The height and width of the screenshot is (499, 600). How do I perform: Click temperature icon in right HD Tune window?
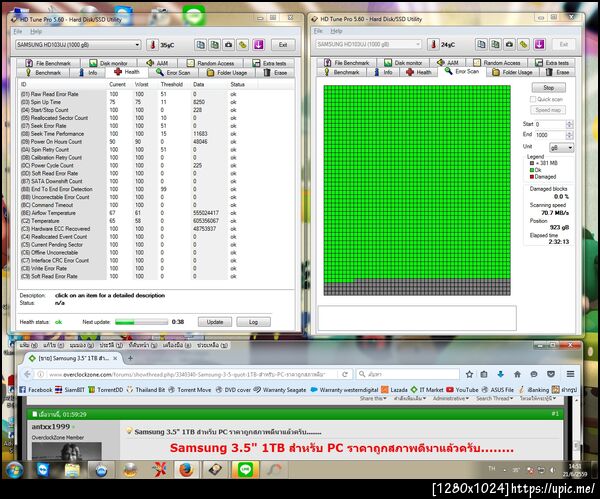(x=433, y=44)
